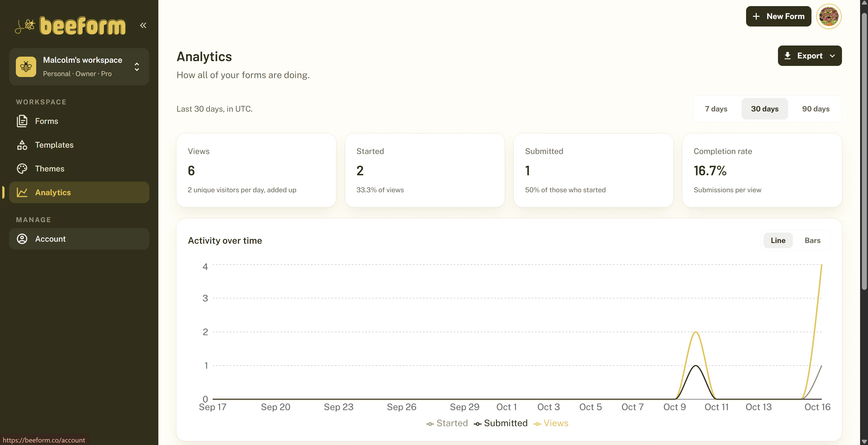Viewport: 868px width, 445px height.
Task: Click the Started stat value 2
Action: (360, 171)
